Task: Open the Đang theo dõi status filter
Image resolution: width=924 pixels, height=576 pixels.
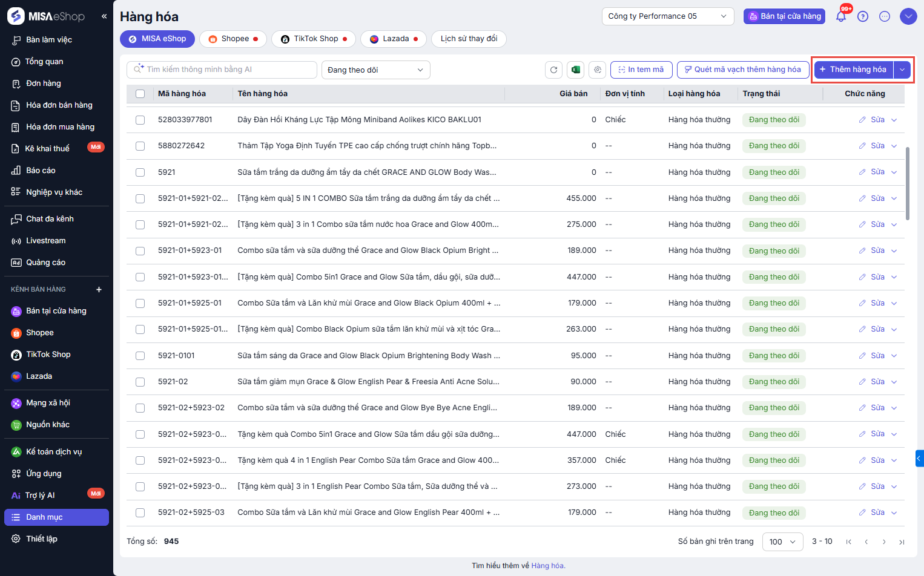Action: tap(375, 70)
